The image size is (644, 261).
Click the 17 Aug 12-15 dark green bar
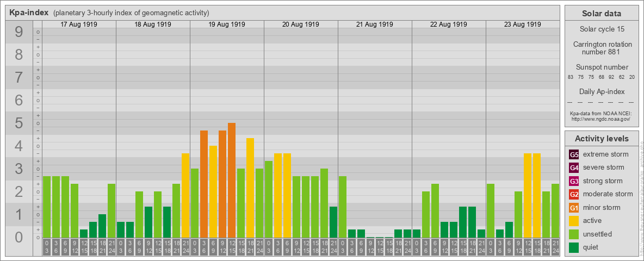click(x=83, y=233)
